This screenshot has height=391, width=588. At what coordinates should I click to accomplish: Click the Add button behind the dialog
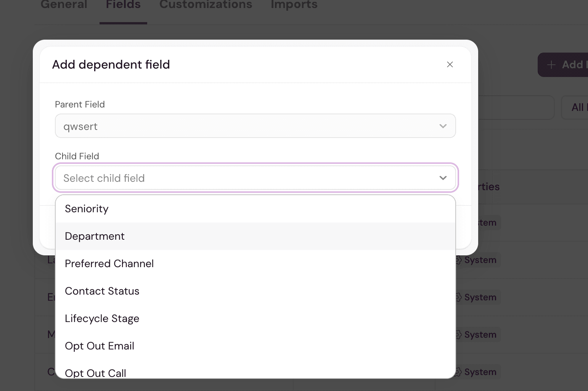pos(563,65)
